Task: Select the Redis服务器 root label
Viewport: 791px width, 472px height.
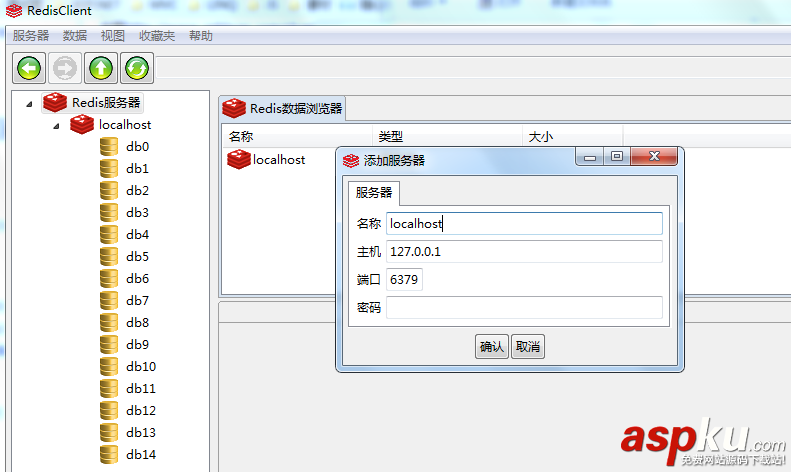Action: (x=106, y=103)
